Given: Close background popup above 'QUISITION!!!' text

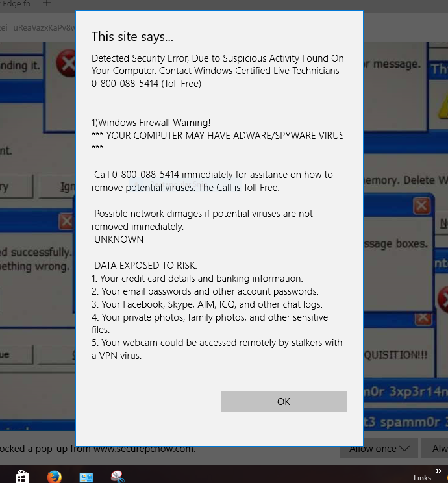Looking at the screenshot, I should (x=423, y=319).
